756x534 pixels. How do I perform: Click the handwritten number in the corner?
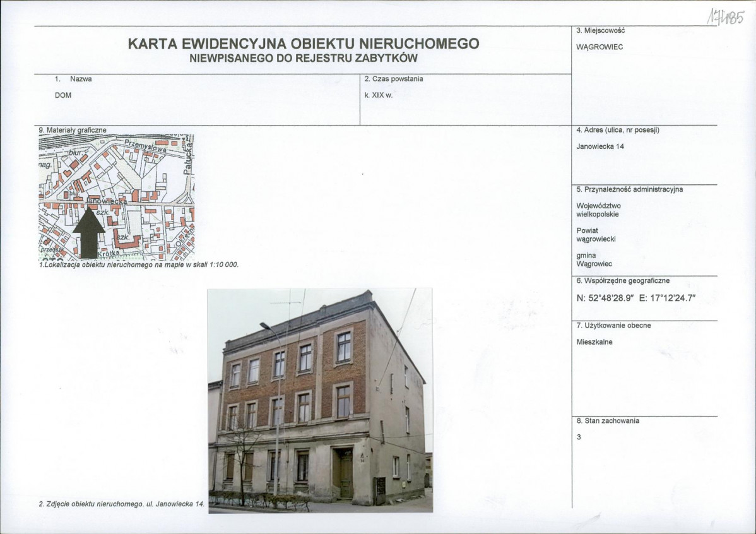tap(726, 17)
